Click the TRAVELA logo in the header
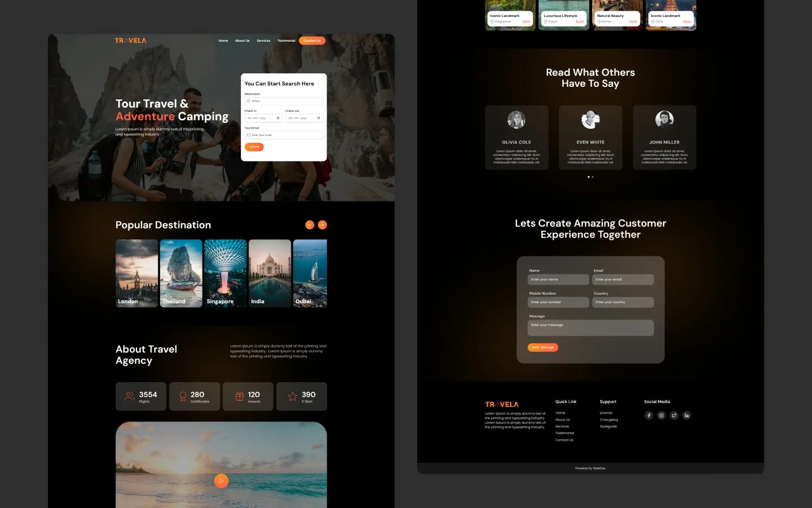The width and height of the screenshot is (812, 508). click(x=131, y=41)
